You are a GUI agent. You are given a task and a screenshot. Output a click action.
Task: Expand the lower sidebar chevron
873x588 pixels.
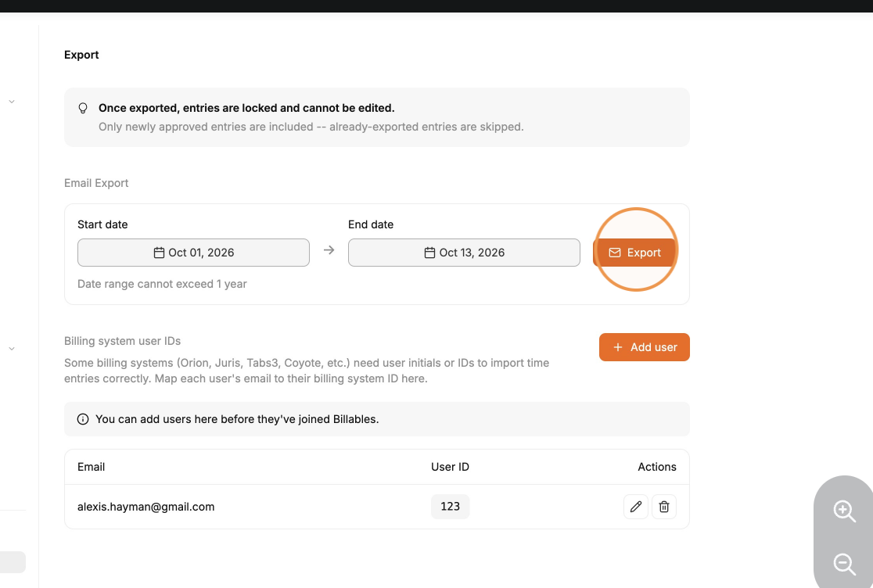click(12, 349)
